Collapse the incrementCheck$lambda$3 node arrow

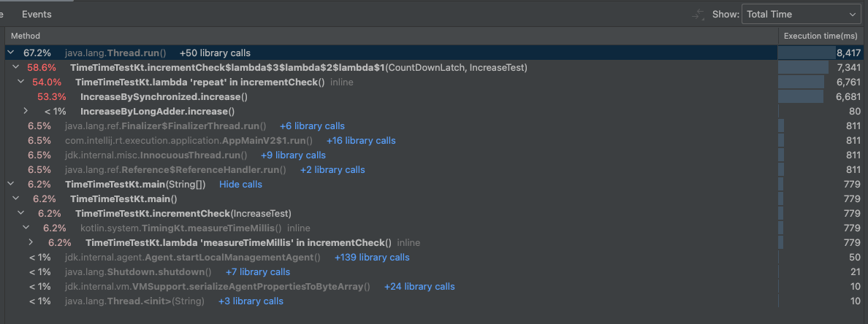click(15, 67)
